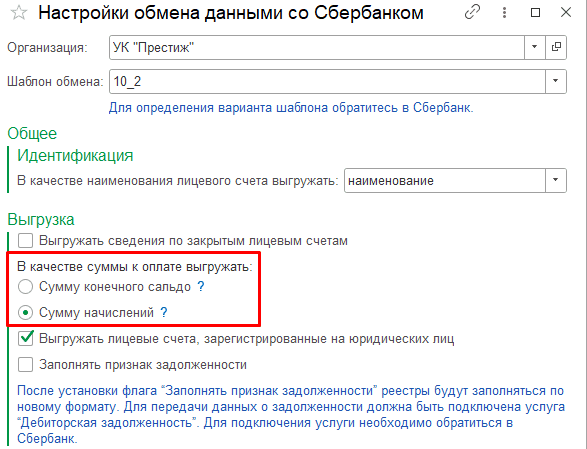Select the Сумму конечного сальдо radio option
The image size is (587, 449).
click(x=25, y=287)
